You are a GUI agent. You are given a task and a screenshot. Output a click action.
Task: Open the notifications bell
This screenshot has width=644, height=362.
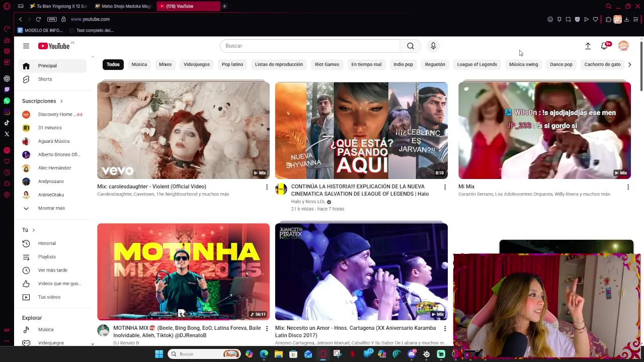pyautogui.click(x=604, y=46)
